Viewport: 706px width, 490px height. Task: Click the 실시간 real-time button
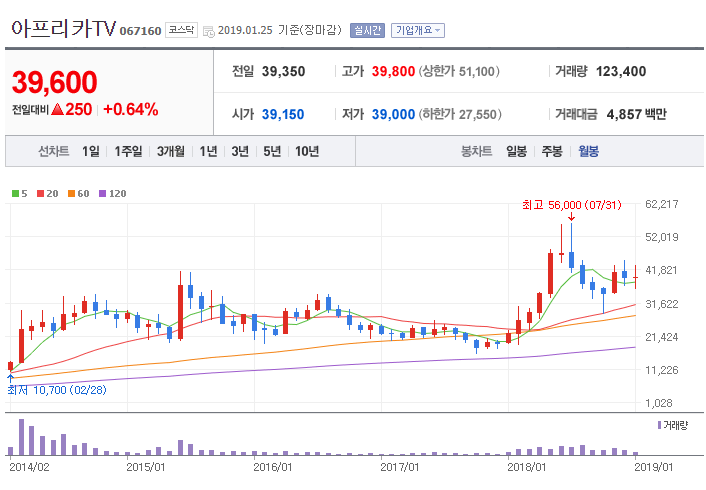367,30
